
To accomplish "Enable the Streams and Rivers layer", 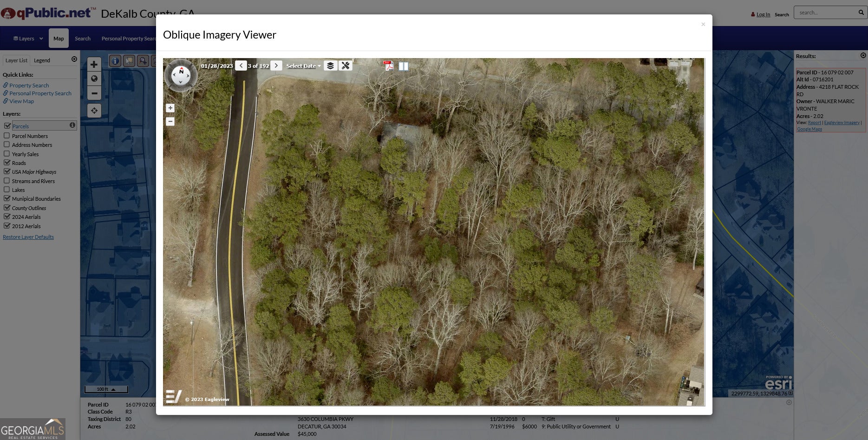I will coord(7,181).
